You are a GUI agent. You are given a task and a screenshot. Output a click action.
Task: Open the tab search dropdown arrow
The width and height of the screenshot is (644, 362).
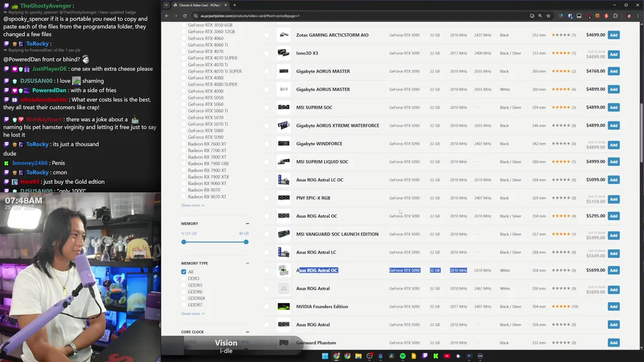tap(166, 5)
